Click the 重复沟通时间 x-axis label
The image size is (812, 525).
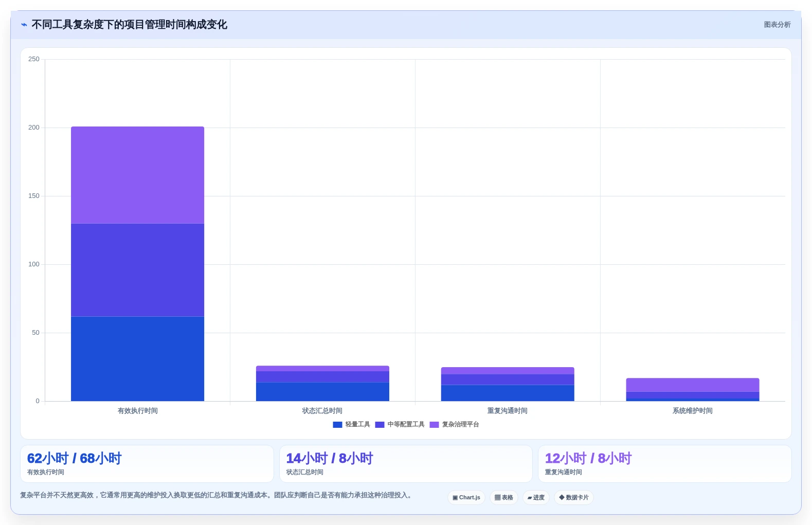point(508,411)
